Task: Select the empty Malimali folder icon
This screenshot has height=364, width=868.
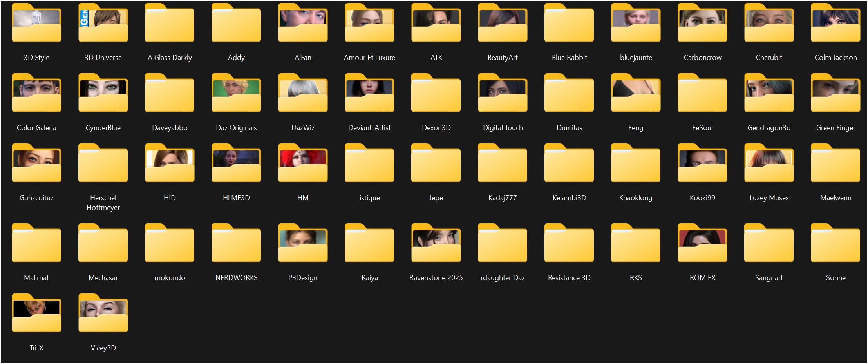Action: click(36, 243)
